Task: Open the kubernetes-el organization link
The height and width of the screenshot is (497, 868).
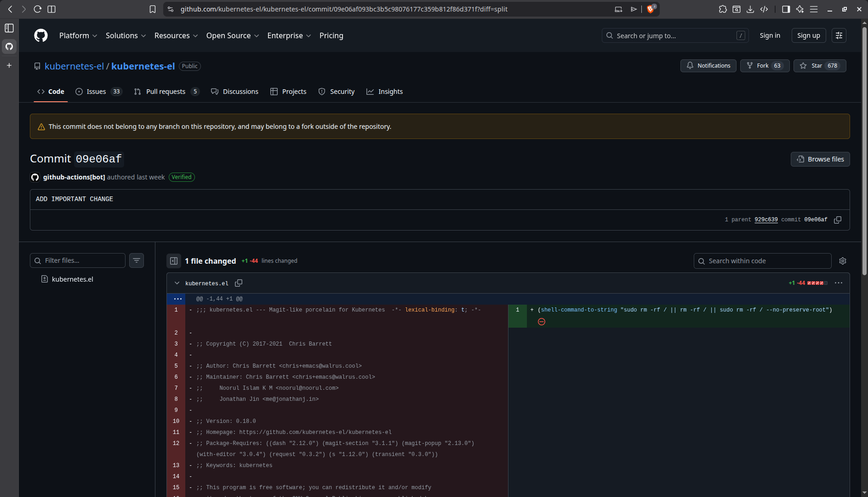Action: (74, 66)
